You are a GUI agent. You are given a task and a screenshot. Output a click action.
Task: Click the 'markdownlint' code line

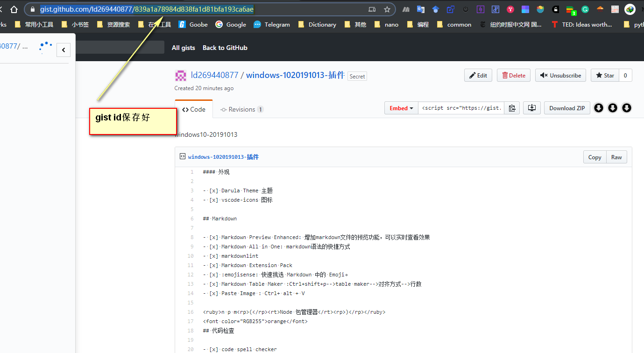(231, 256)
